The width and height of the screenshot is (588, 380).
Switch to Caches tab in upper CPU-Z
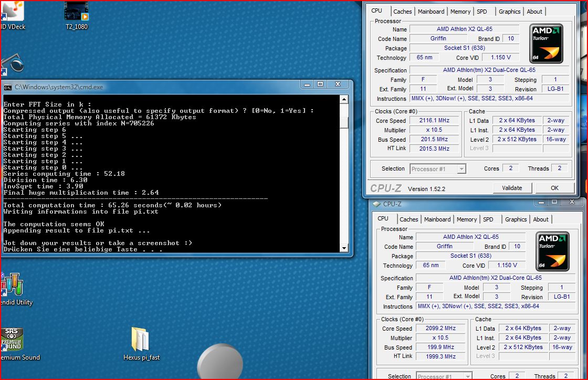(x=402, y=12)
